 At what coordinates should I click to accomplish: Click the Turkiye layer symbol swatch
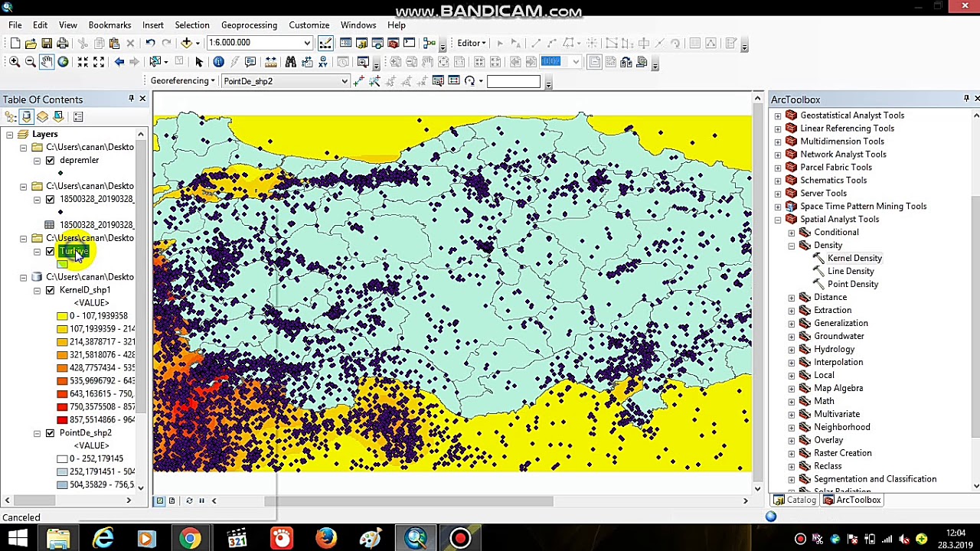point(62,264)
